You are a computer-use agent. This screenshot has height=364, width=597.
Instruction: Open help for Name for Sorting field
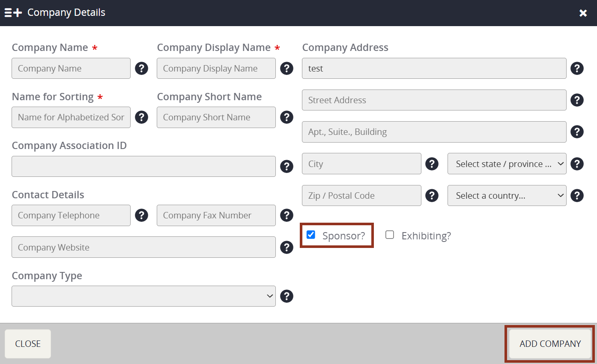(x=142, y=117)
